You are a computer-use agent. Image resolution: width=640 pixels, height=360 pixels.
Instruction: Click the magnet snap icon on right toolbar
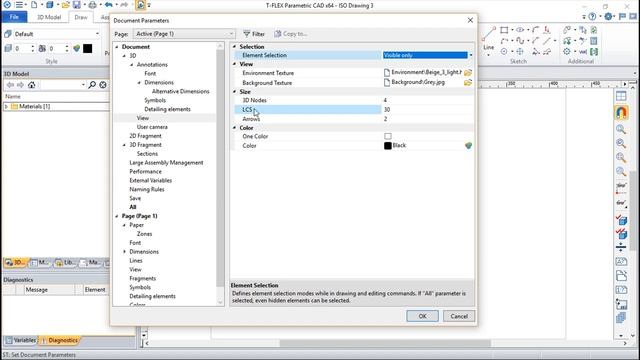coord(621,112)
